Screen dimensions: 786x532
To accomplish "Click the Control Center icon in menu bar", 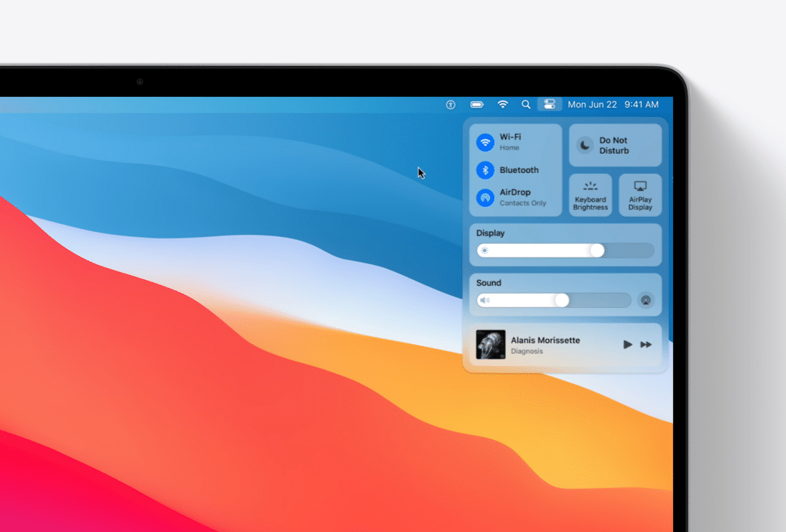I will 550,104.
